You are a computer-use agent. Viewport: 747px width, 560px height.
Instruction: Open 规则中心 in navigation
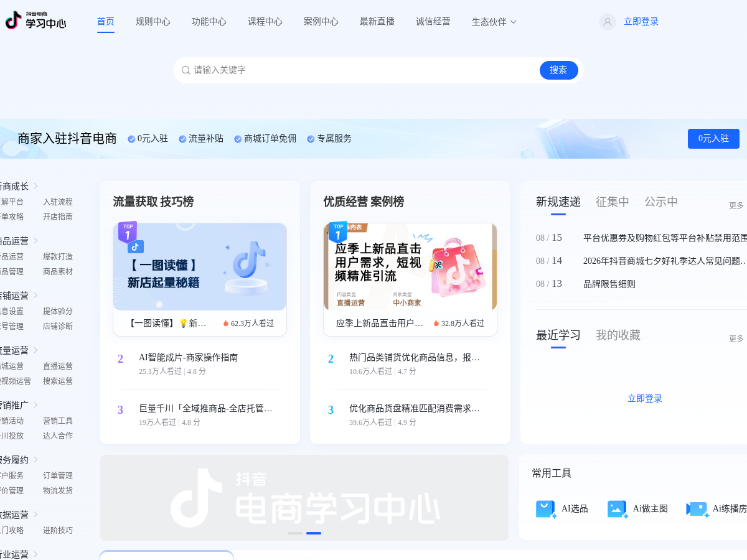click(x=153, y=22)
